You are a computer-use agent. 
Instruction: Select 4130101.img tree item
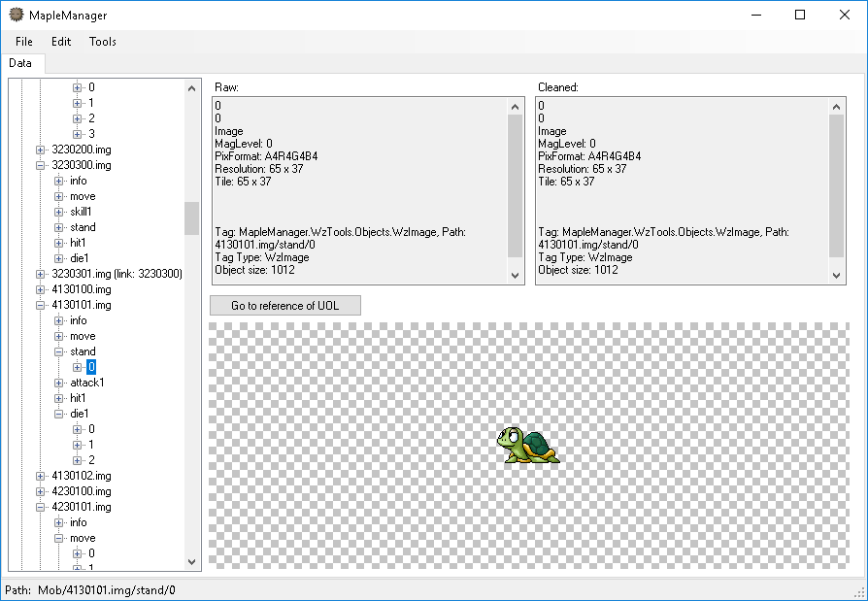(x=82, y=305)
